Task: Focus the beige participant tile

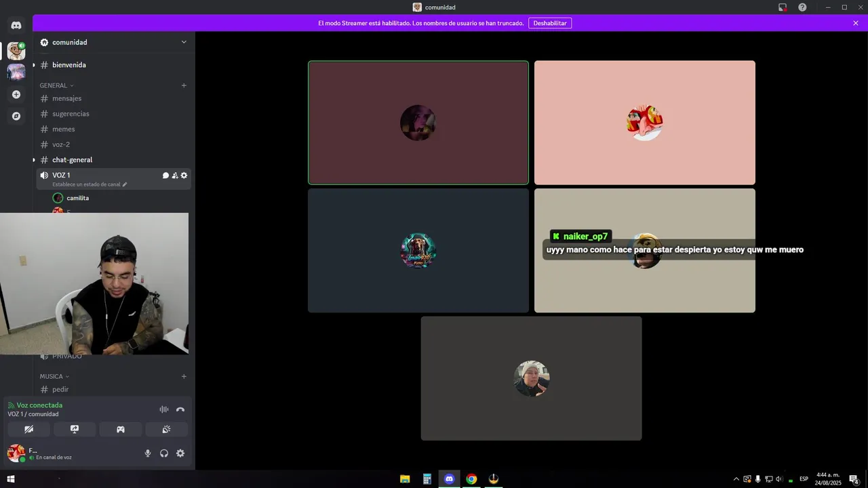Action: 645,251
